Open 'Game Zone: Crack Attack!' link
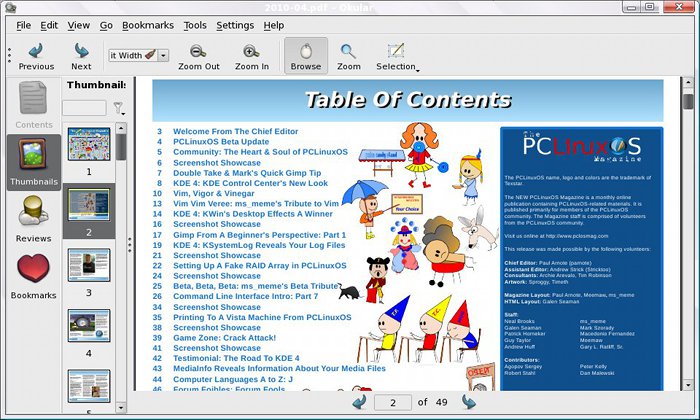The image size is (700, 420). (x=224, y=338)
